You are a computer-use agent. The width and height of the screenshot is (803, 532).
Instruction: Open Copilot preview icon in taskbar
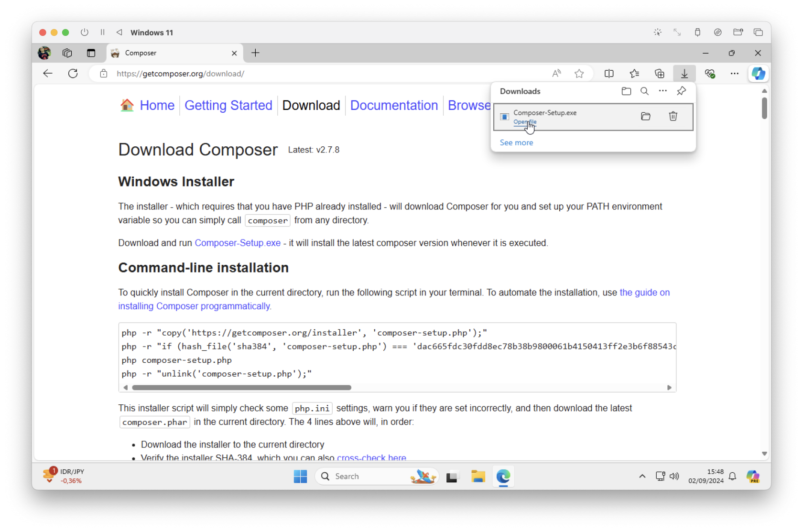753,476
